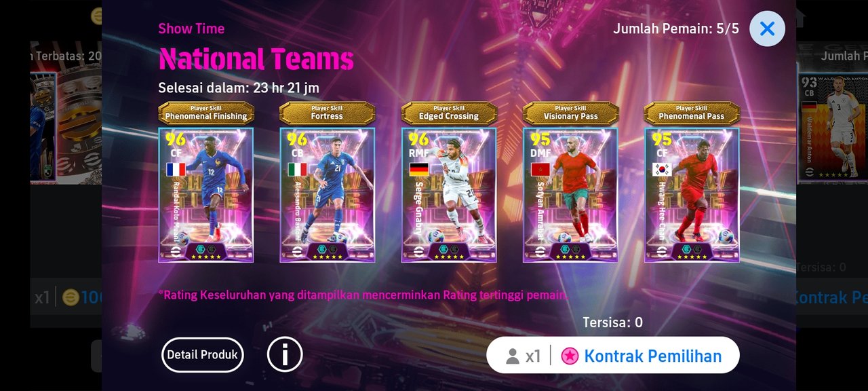
Task: Close the National Teams popup
Action: coord(767,29)
